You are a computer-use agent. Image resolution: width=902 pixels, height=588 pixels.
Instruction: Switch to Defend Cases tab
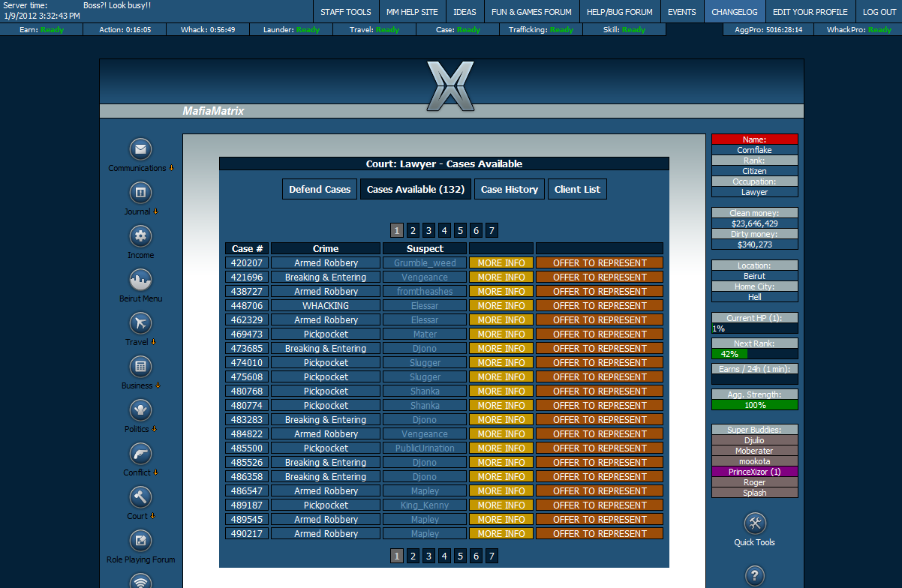point(320,189)
